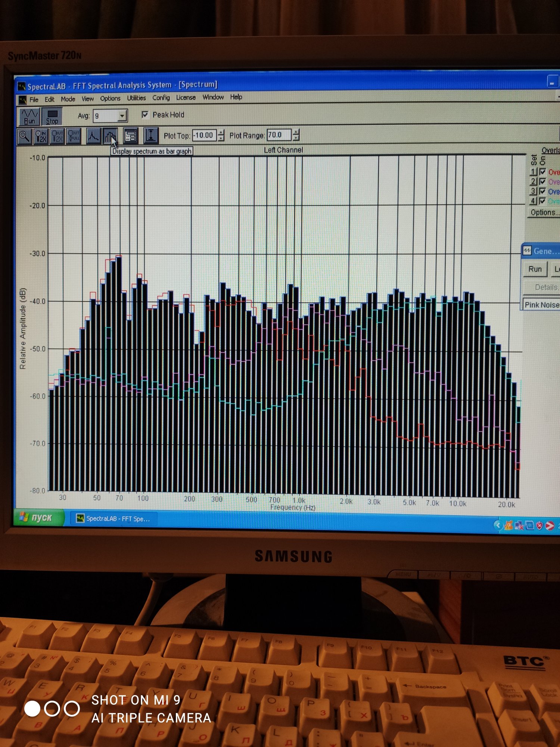
Task: Toggle the Peak Hold checkbox
Action: (145, 115)
